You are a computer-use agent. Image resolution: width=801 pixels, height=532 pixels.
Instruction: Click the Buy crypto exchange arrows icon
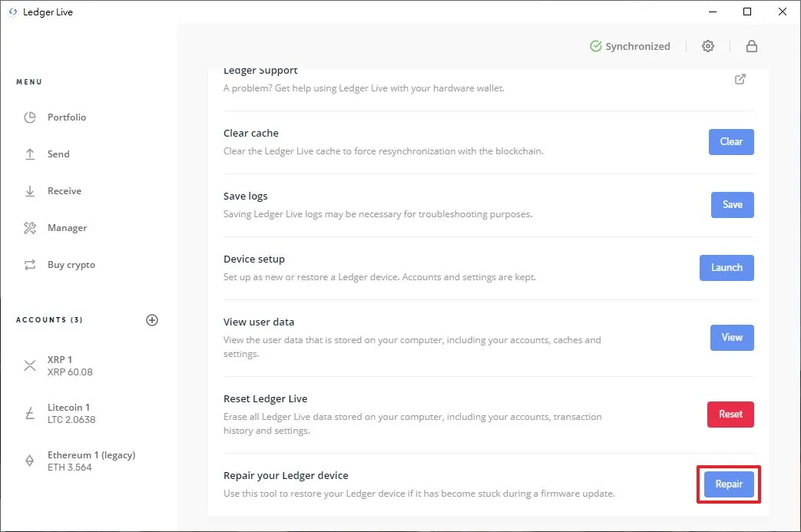click(30, 265)
